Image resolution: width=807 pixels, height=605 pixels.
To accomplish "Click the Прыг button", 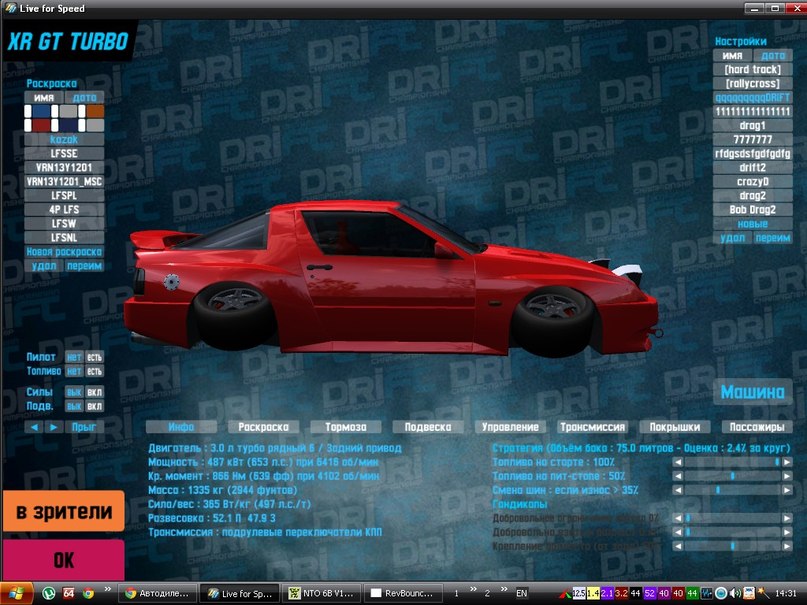I will click(x=84, y=427).
